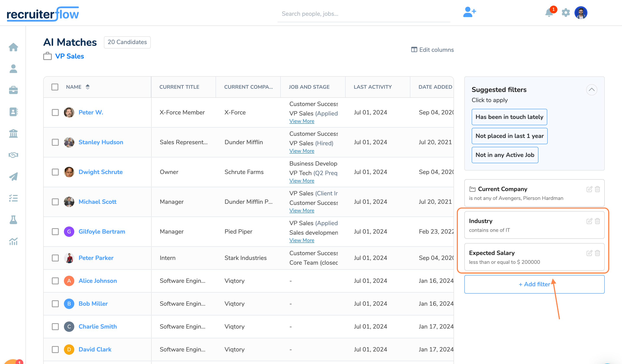
Task: Expand View More under Stanley Hudson's jobs
Action: pos(302,151)
